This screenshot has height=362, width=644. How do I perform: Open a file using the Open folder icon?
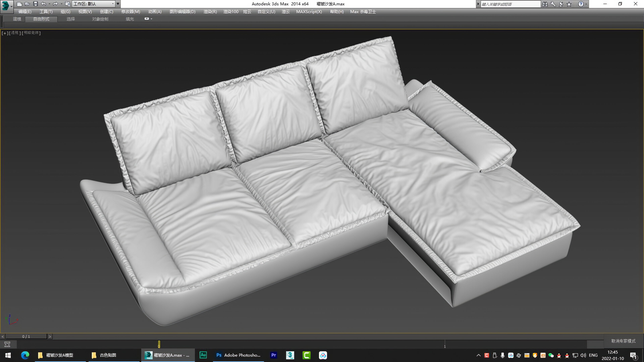(28, 4)
